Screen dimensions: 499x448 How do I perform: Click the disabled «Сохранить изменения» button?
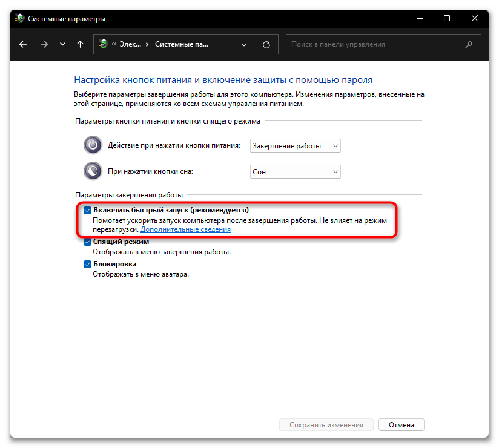click(326, 424)
